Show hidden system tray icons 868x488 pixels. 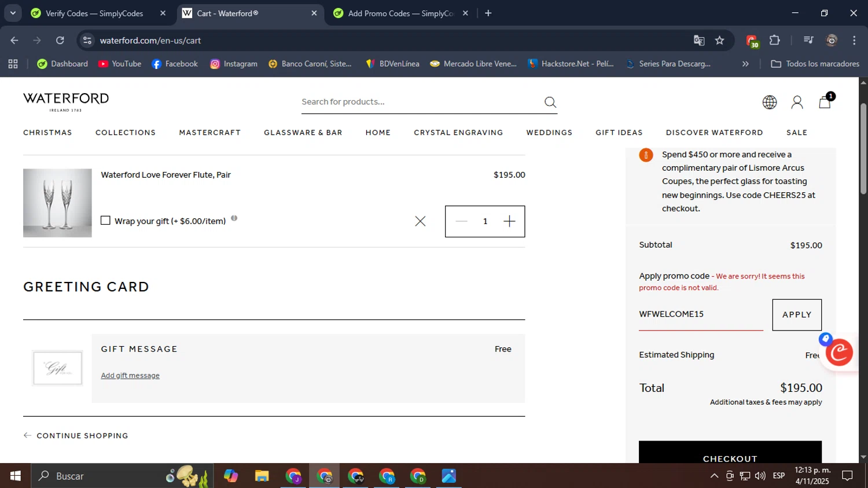(714, 476)
